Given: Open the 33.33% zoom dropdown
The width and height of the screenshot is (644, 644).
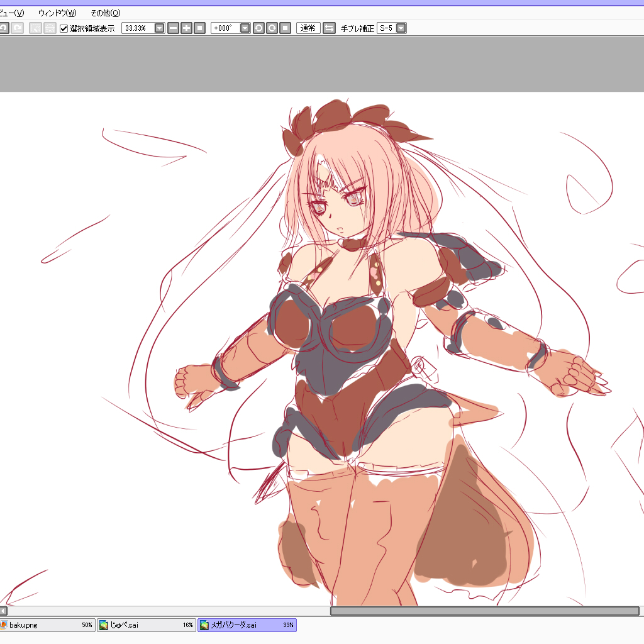Looking at the screenshot, I should tap(159, 28).
